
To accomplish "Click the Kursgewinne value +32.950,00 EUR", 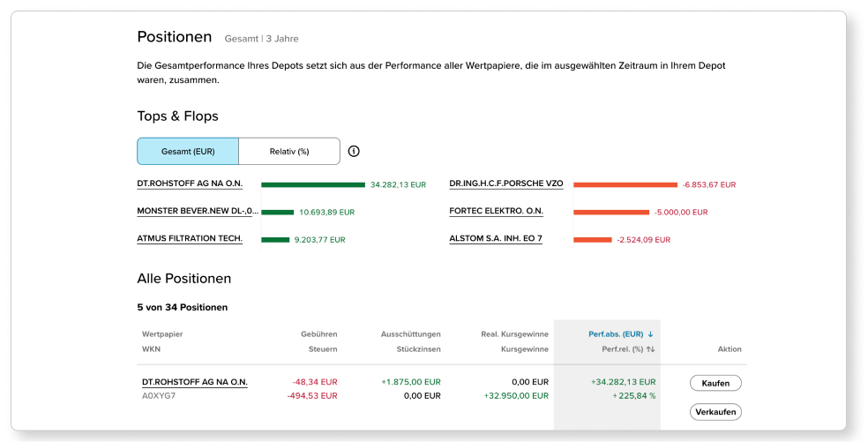I will click(x=517, y=396).
